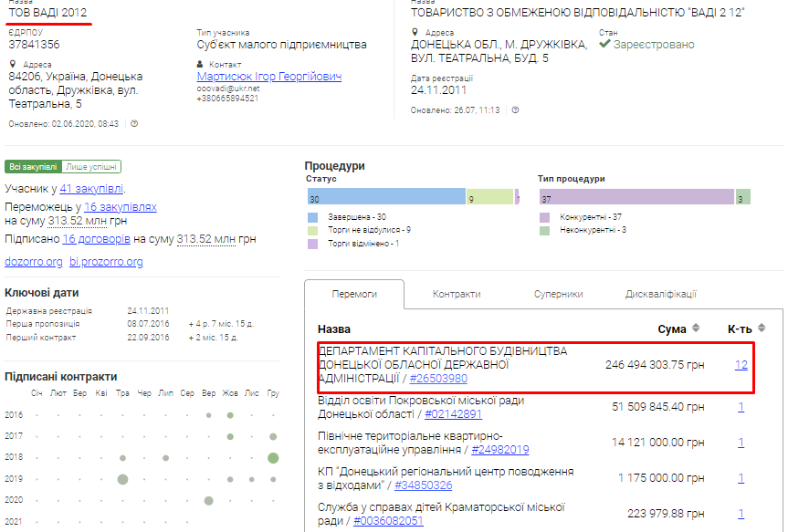This screenshot has width=788, height=532.
Task: Click the large May 2019 contract bubble
Action: (122, 479)
